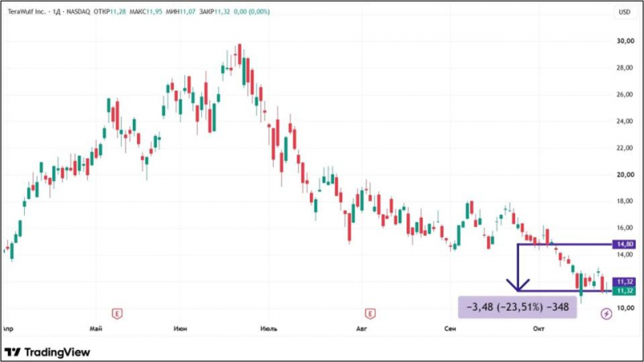Select the purple 11,32 price label
The width and height of the screenshot is (644, 362).
[625, 282]
